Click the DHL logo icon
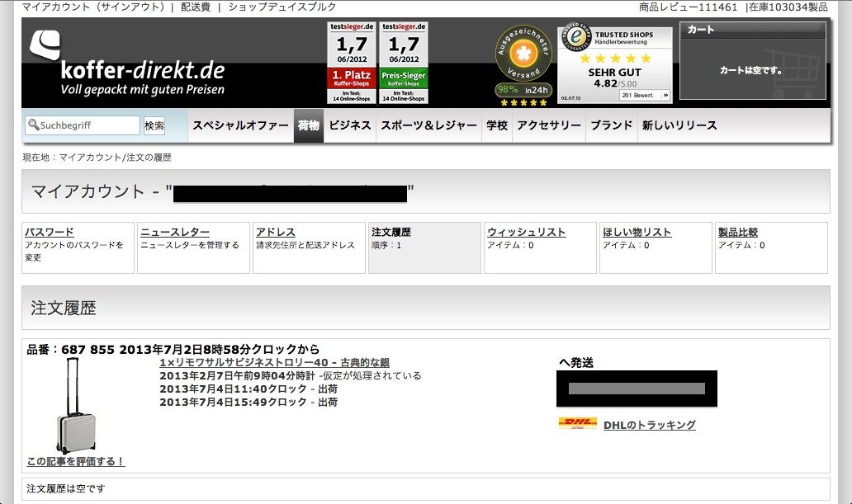The height and width of the screenshot is (504, 852). pyautogui.click(x=578, y=424)
